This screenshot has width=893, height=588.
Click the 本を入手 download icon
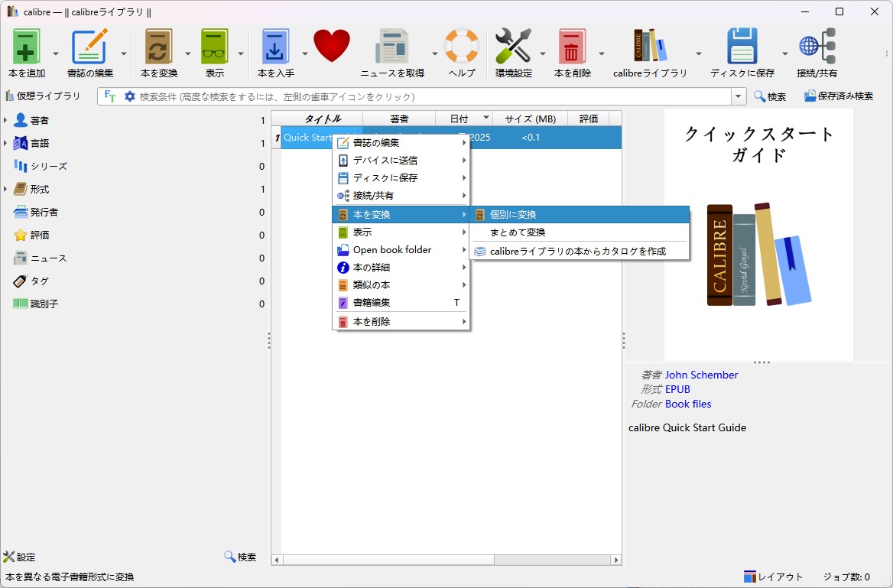click(x=276, y=47)
